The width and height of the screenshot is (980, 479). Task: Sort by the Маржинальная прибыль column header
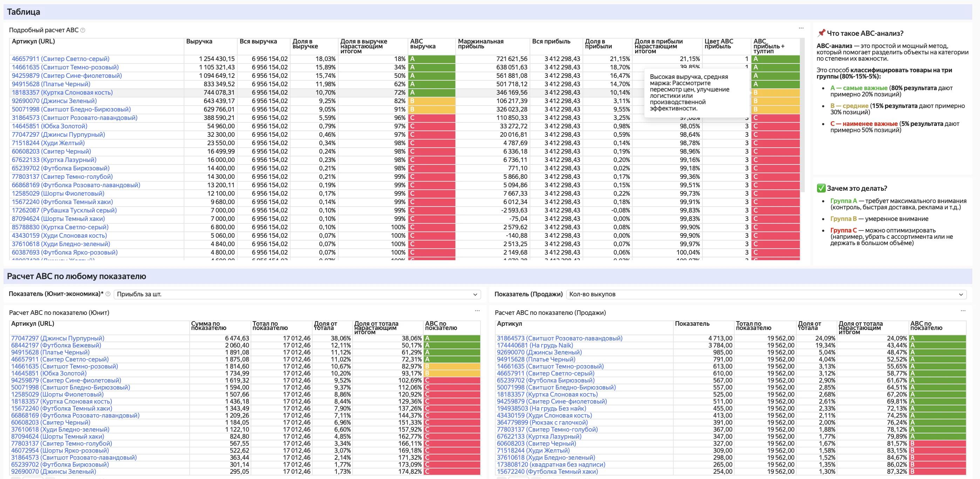(481, 44)
